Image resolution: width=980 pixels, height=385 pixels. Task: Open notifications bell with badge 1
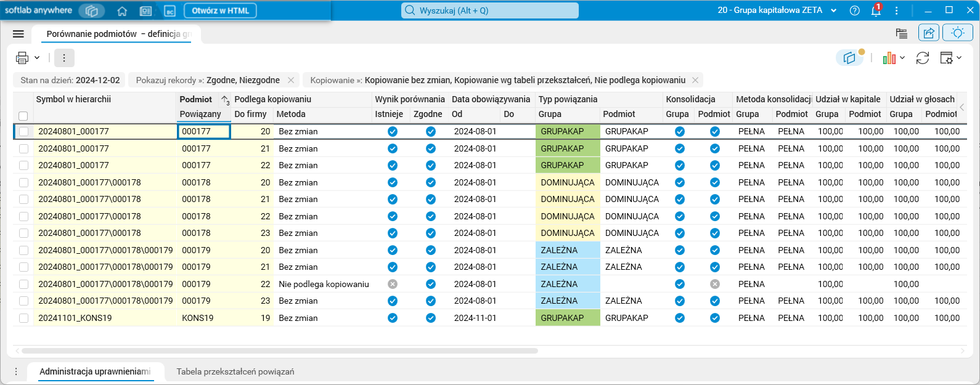pos(876,10)
